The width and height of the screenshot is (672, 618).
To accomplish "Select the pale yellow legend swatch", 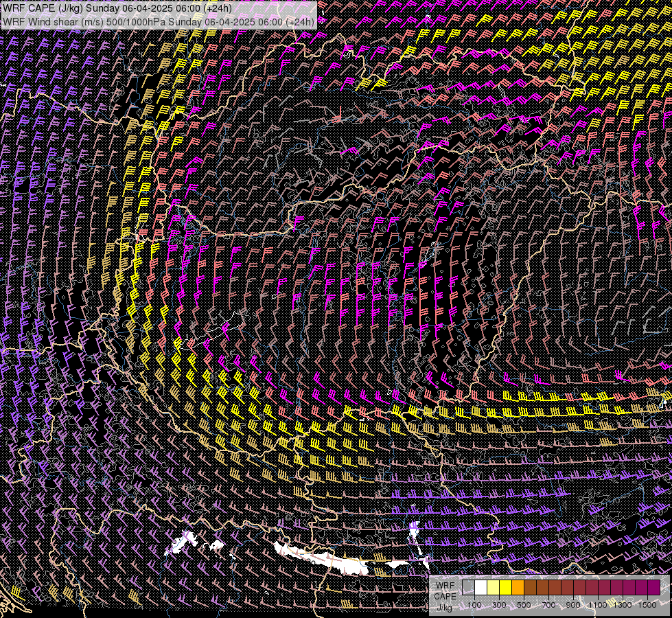I will [494, 588].
